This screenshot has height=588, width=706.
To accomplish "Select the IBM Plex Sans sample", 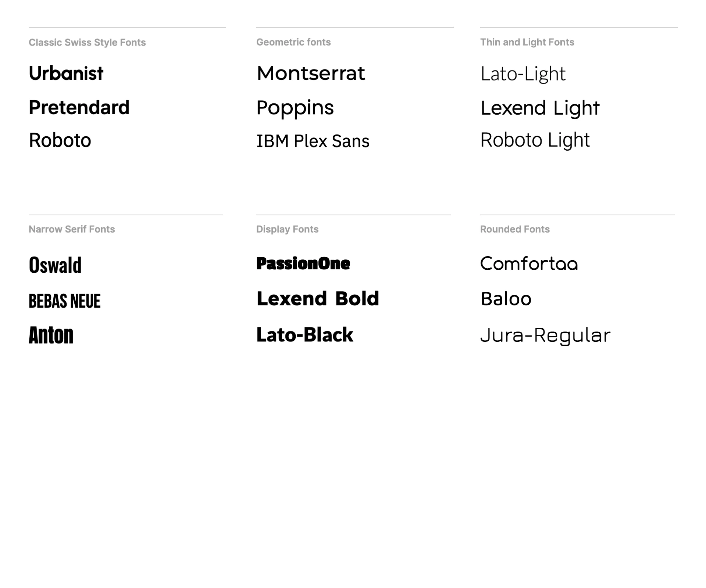I will coord(313,141).
